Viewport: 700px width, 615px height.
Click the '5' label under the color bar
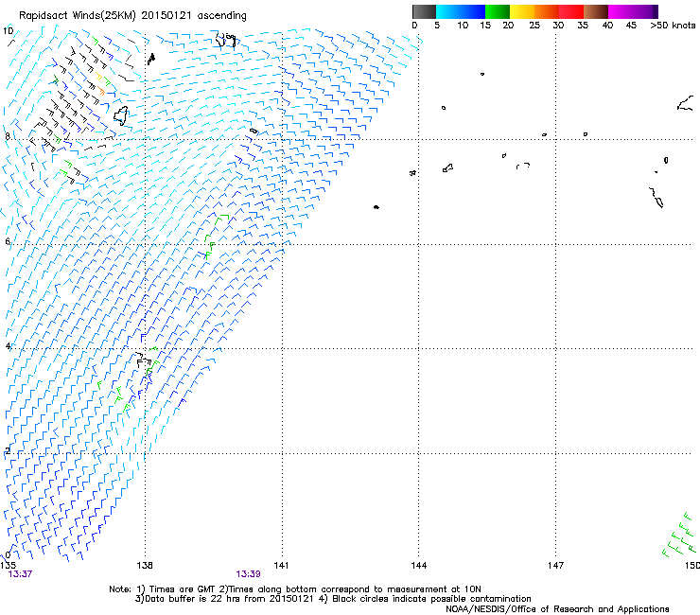(437, 26)
